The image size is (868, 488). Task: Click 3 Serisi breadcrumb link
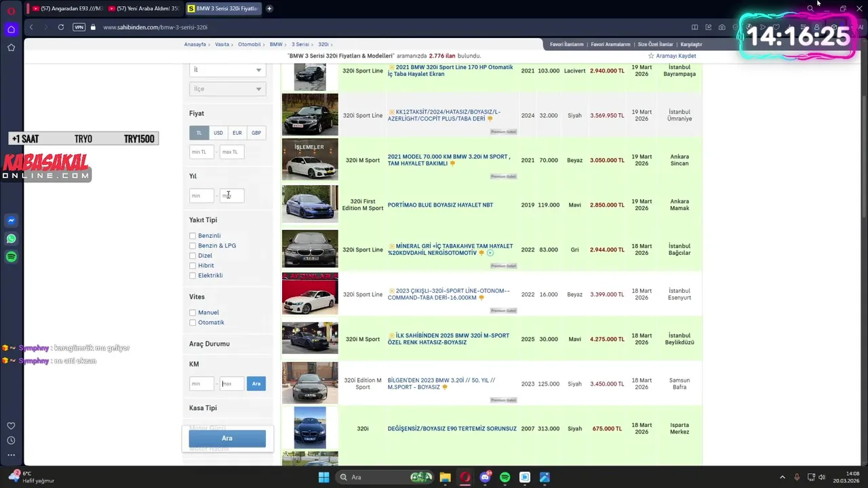300,44
